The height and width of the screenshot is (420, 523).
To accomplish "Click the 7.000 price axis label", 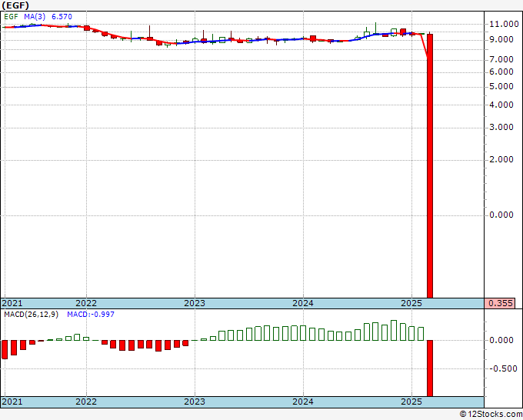I will (x=501, y=60).
